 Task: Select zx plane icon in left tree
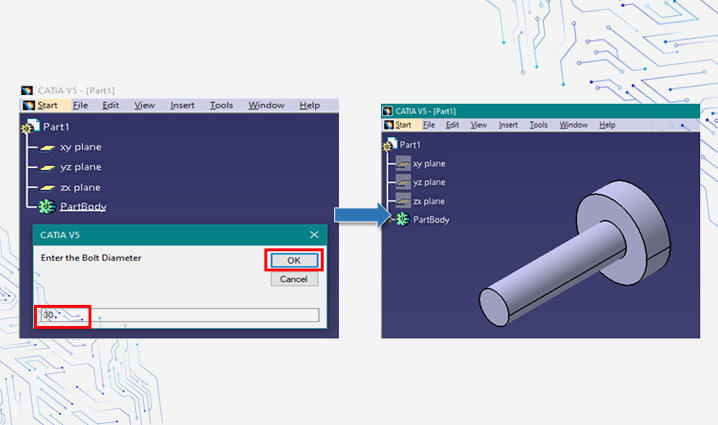pos(47,188)
